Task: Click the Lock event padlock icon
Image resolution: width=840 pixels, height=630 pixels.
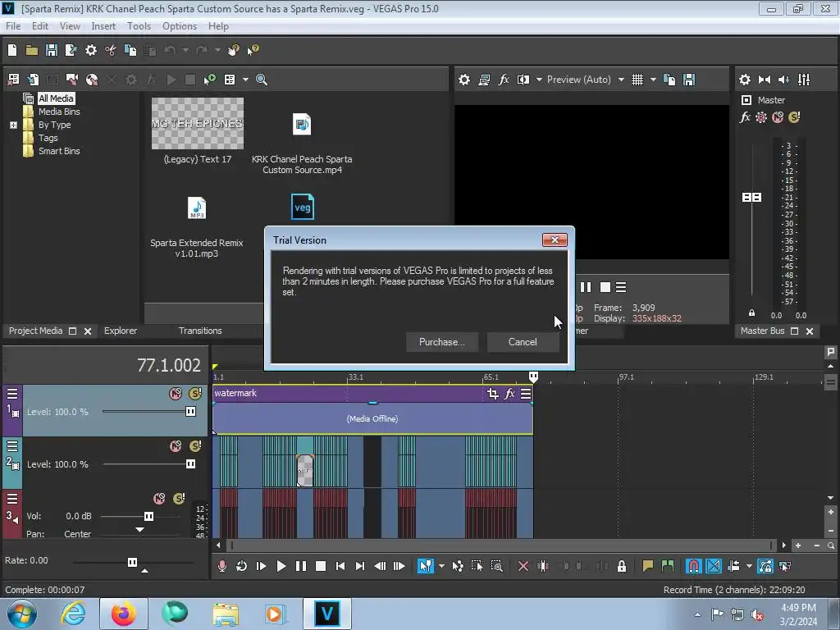Action: point(622,566)
